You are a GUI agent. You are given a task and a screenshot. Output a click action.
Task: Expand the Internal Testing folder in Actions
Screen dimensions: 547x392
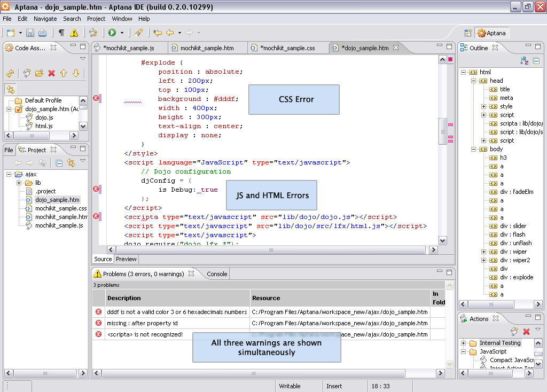tap(463, 343)
